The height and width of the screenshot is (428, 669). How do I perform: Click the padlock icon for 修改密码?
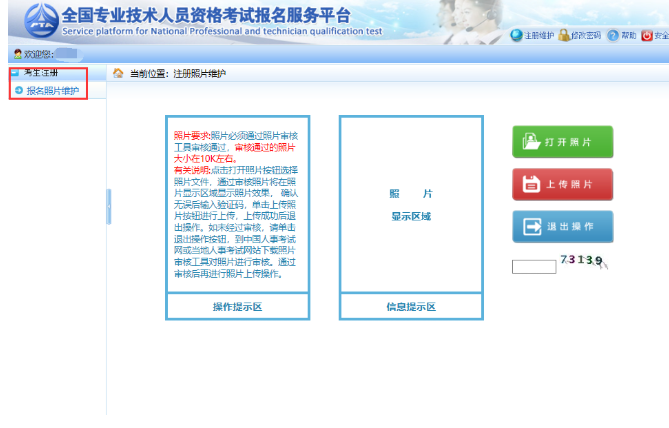pos(564,35)
